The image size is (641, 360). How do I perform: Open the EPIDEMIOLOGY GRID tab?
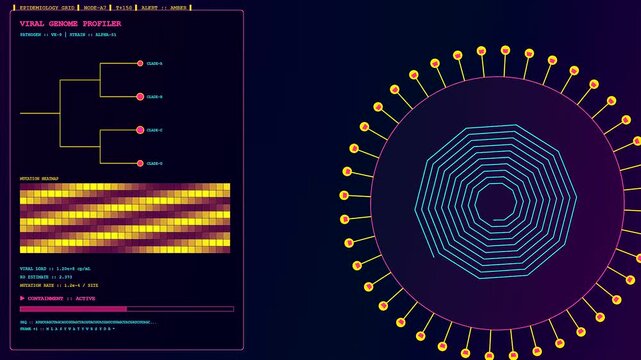pyautogui.click(x=47, y=8)
